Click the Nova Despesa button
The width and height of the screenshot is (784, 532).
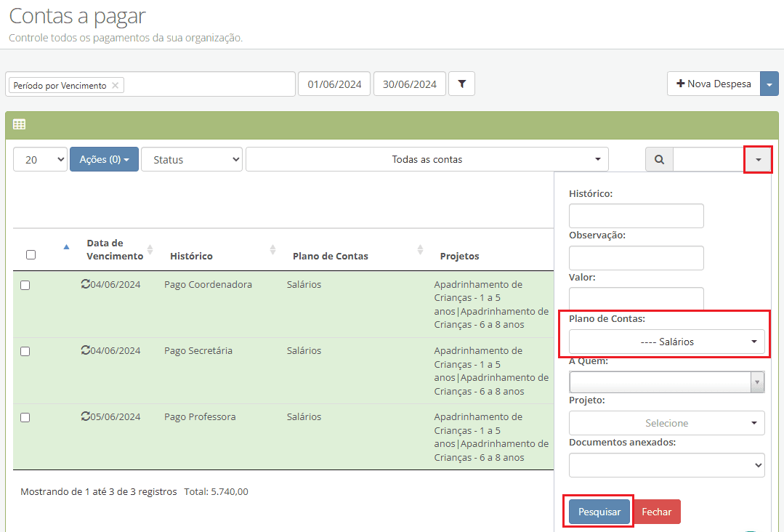(714, 84)
